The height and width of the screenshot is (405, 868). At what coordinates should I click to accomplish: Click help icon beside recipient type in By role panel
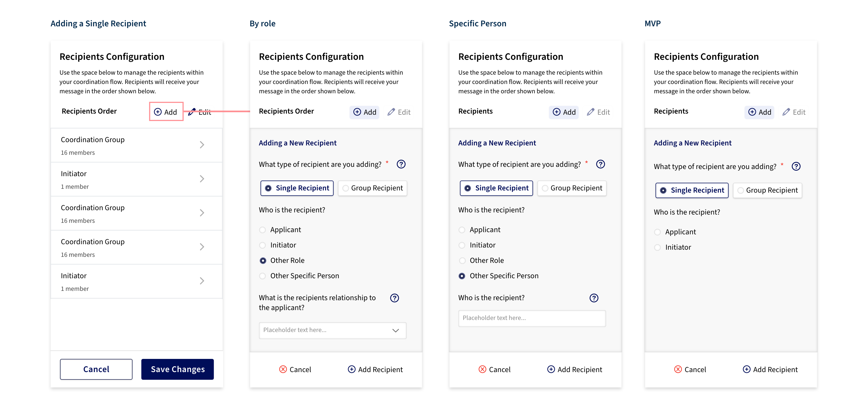(401, 164)
